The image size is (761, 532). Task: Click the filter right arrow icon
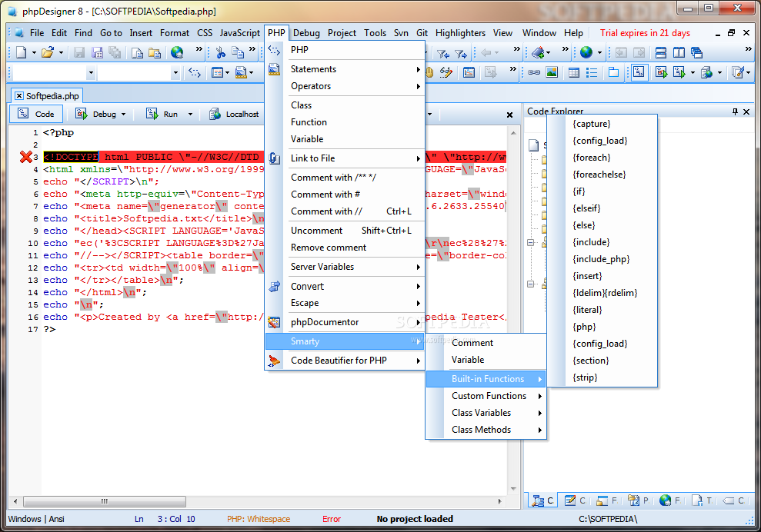(x=461, y=53)
